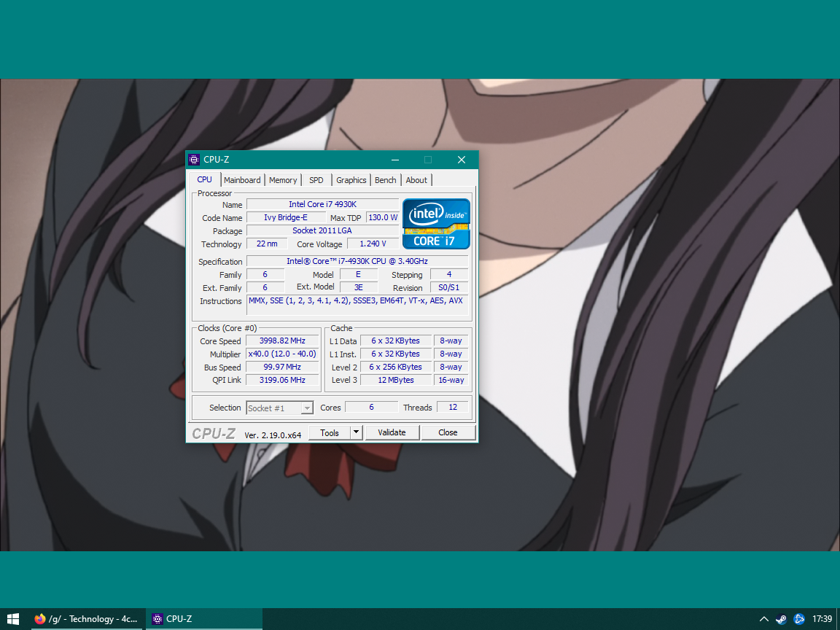The height and width of the screenshot is (630, 840).
Task: Click the Max TDP value '130.0 W'
Action: coord(383,217)
